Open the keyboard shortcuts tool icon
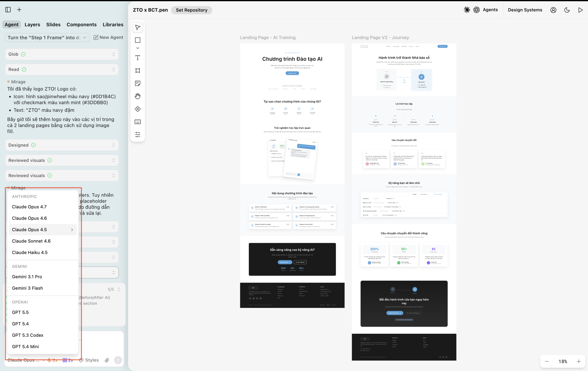Screen dimensions: 588x371 click(138, 122)
